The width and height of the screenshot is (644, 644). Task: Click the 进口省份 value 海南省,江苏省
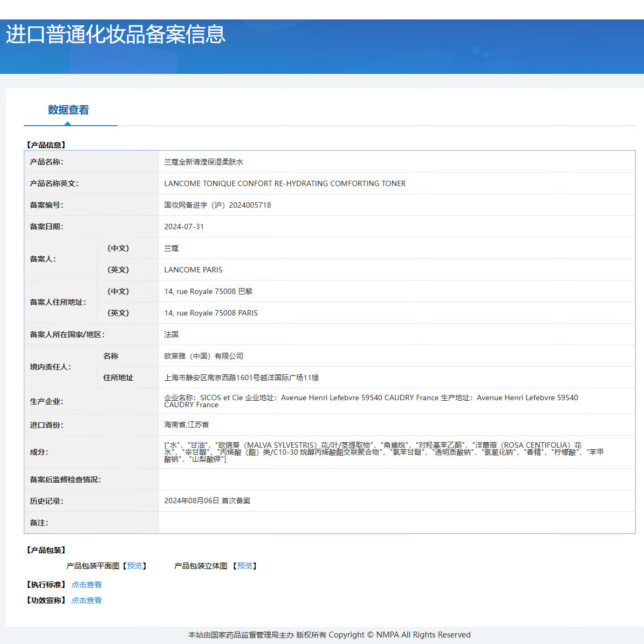click(186, 425)
